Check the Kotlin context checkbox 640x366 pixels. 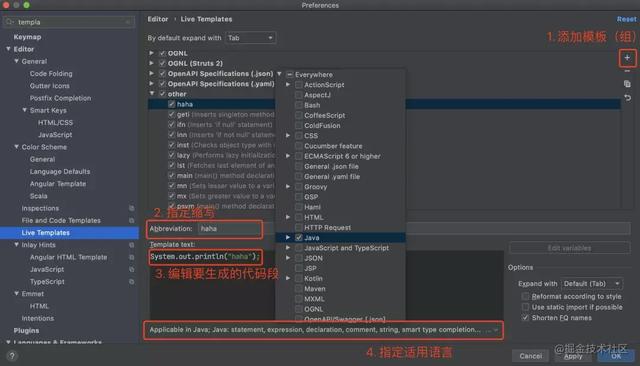pyautogui.click(x=299, y=278)
